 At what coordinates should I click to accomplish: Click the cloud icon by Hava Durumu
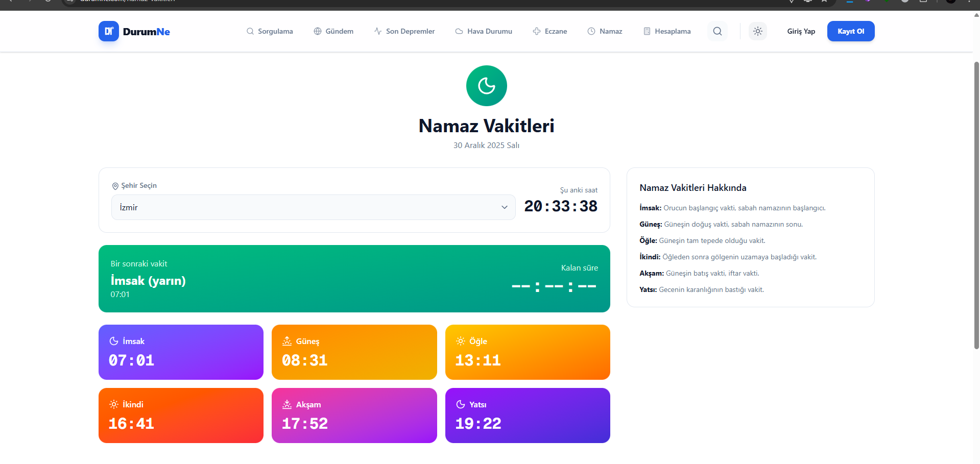click(459, 31)
